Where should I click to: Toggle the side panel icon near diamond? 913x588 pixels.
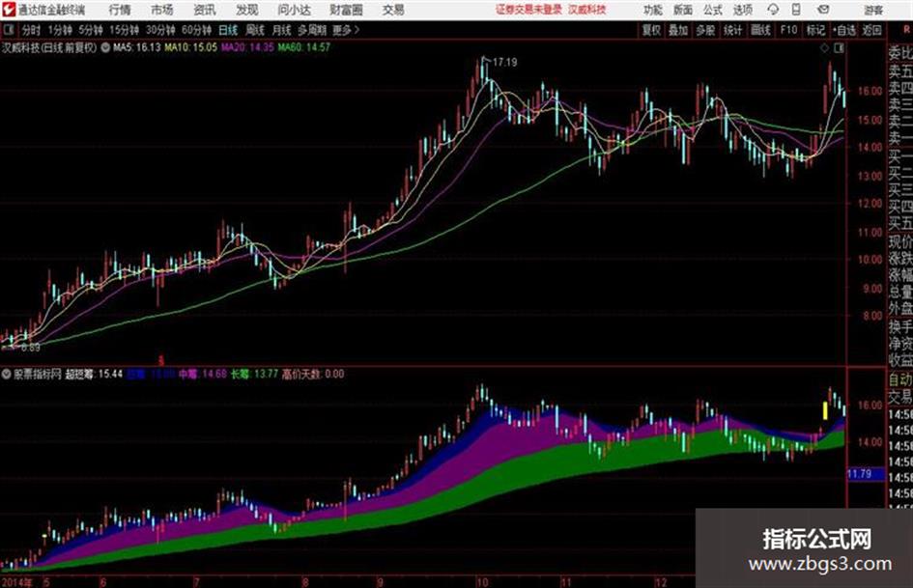[839, 48]
